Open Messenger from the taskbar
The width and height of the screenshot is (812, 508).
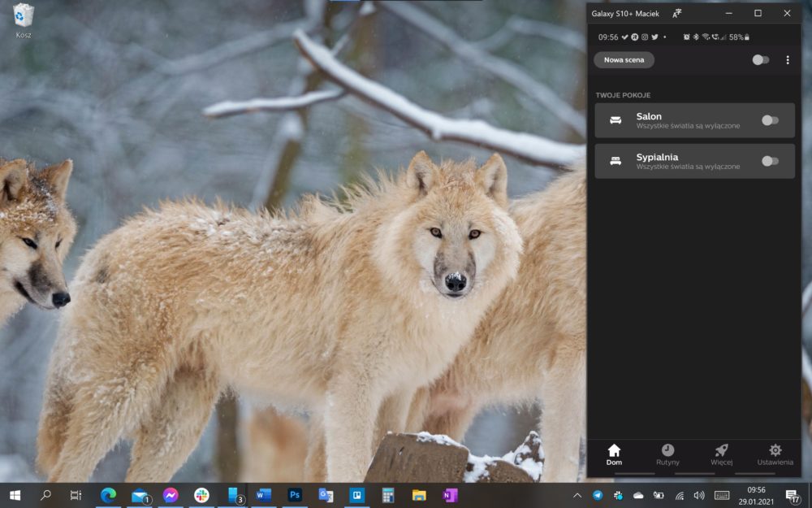171,496
